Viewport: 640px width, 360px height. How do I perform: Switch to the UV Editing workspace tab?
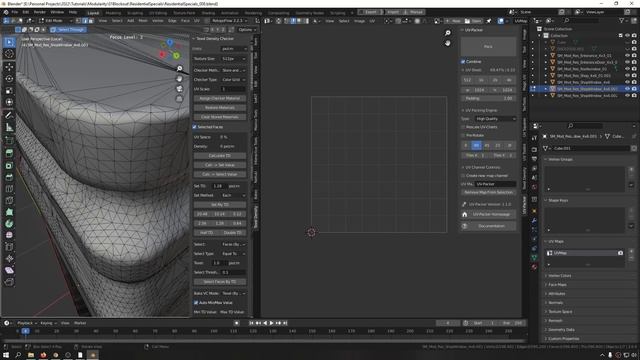(x=158, y=13)
